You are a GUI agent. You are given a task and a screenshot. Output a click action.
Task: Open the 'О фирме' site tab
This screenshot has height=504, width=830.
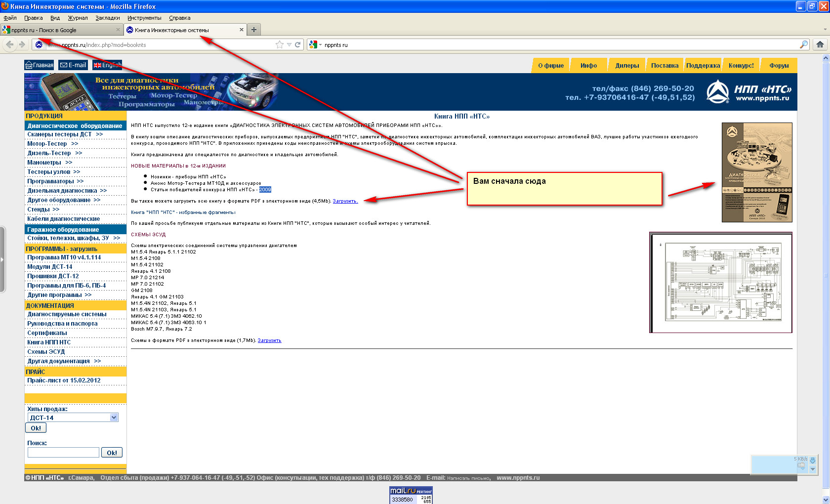(x=550, y=65)
